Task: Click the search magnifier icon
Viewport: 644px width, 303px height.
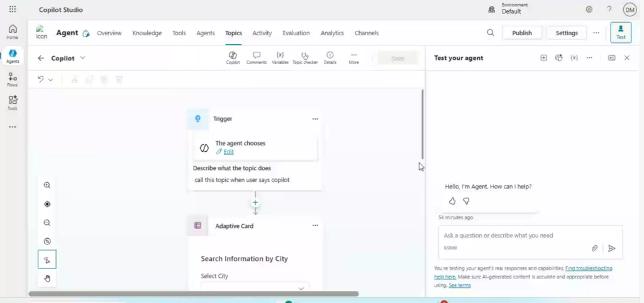Action: pos(491,33)
